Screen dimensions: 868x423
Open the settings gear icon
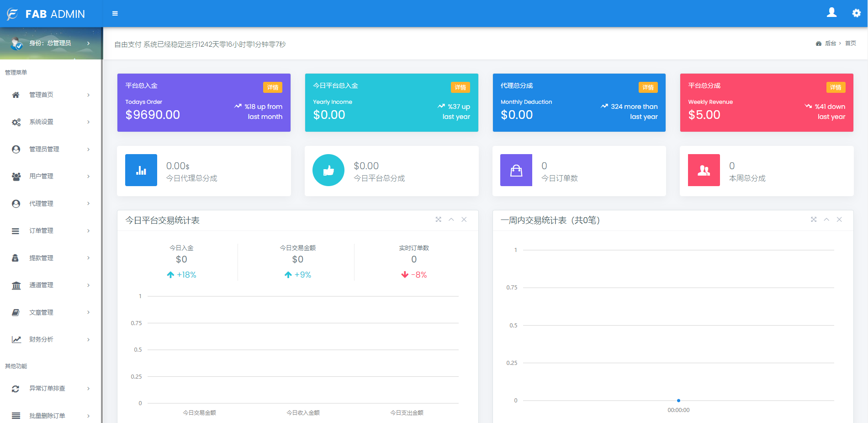pyautogui.click(x=857, y=13)
